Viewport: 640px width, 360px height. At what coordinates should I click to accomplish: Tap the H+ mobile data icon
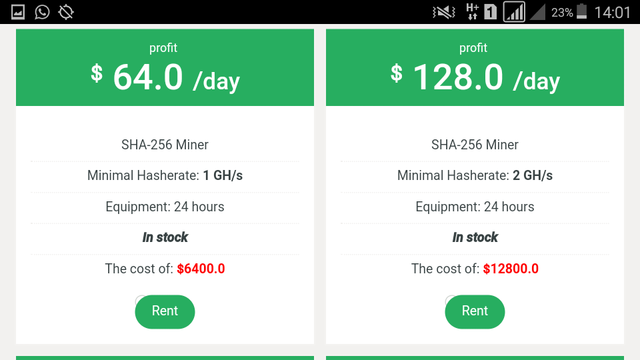point(472,12)
